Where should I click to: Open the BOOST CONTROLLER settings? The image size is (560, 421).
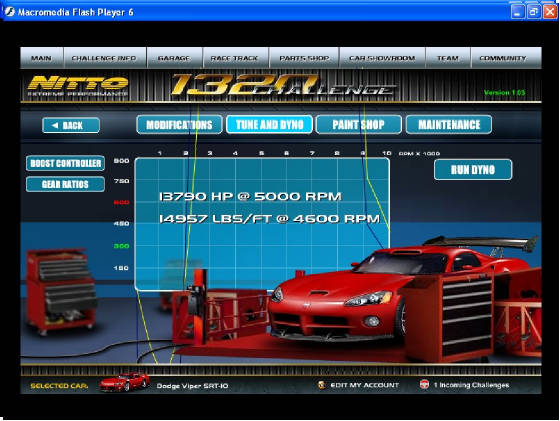pos(65,163)
